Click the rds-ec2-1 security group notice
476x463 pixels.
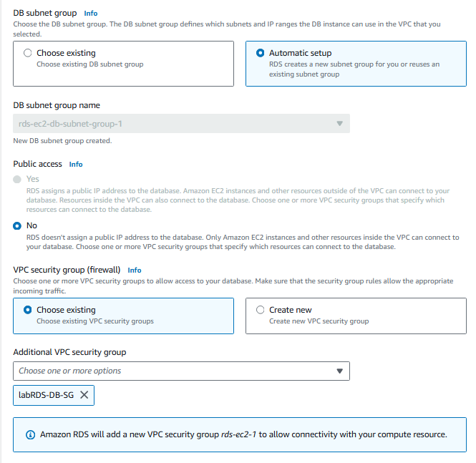point(243,434)
